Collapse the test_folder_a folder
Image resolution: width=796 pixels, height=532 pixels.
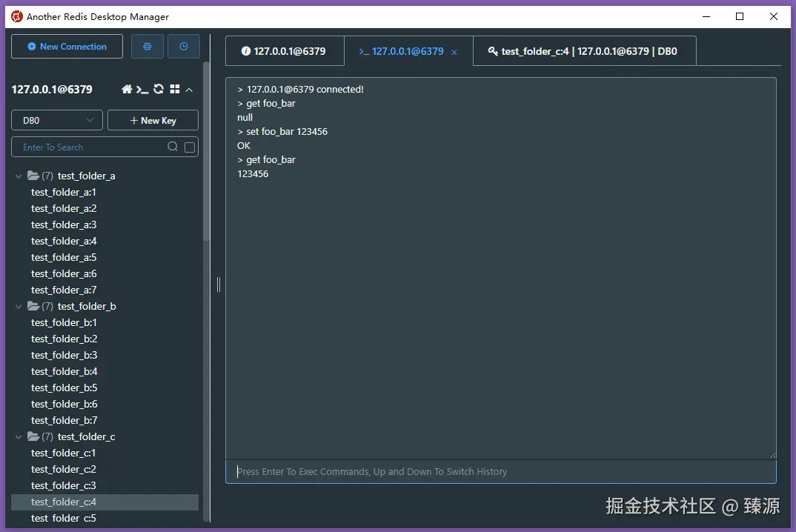click(19, 176)
